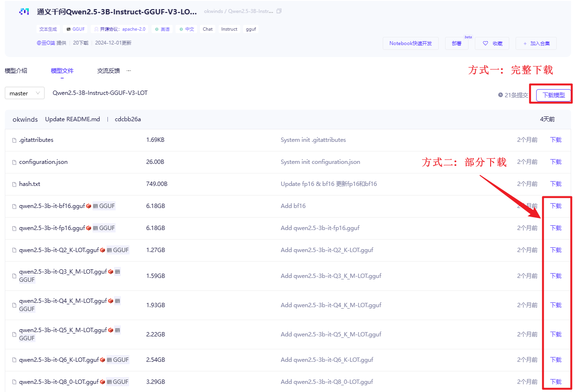575x392 pixels.
Task: Open the hash.txt file name
Action: click(30, 184)
